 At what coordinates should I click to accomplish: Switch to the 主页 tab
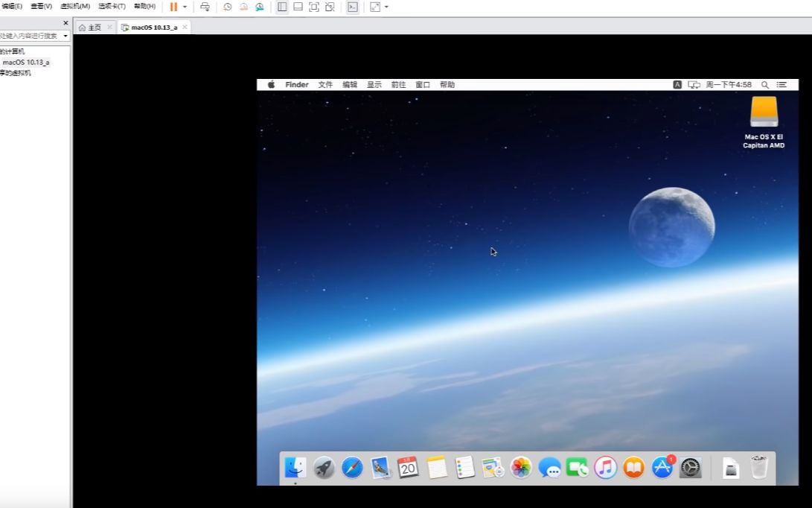(x=94, y=26)
